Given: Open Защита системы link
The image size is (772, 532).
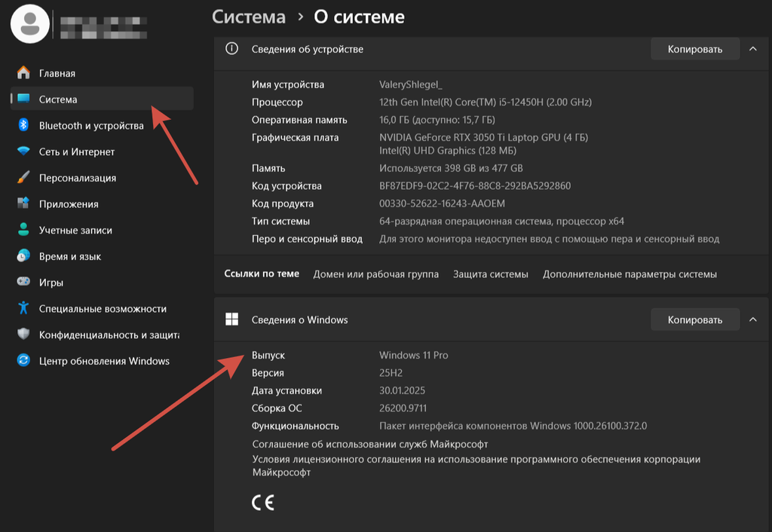Looking at the screenshot, I should pyautogui.click(x=490, y=274).
